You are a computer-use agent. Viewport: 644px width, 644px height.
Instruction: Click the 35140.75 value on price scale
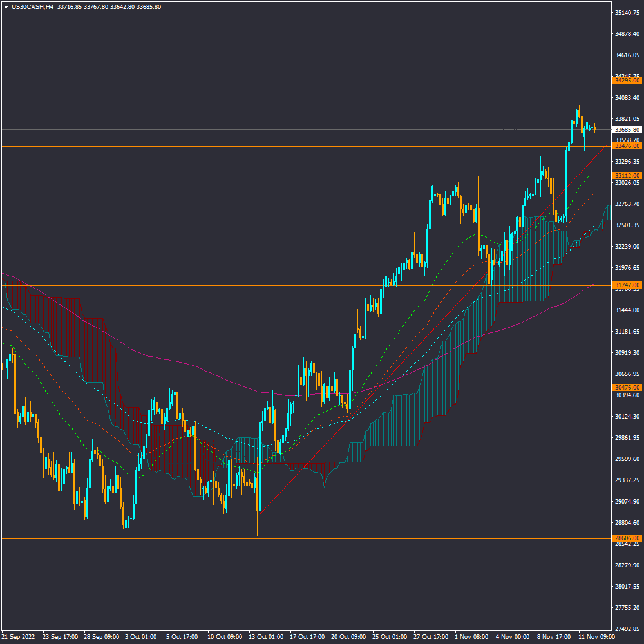tap(627, 13)
